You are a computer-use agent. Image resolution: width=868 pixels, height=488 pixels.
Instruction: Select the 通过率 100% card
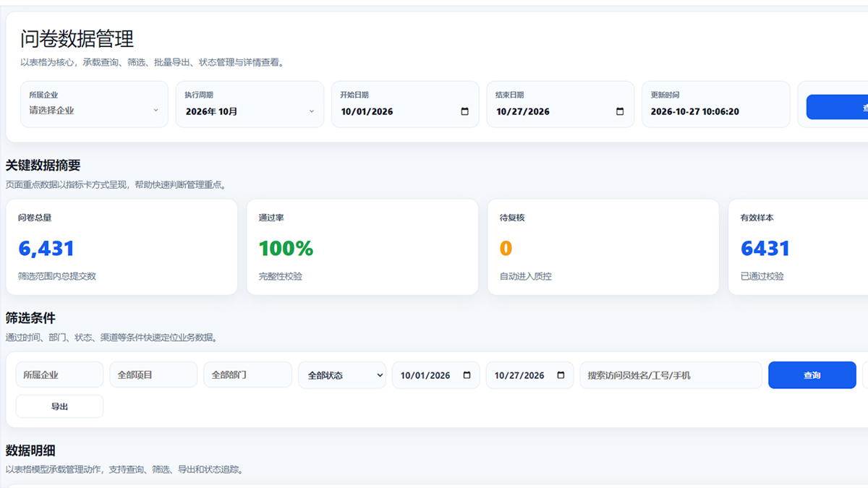(362, 247)
